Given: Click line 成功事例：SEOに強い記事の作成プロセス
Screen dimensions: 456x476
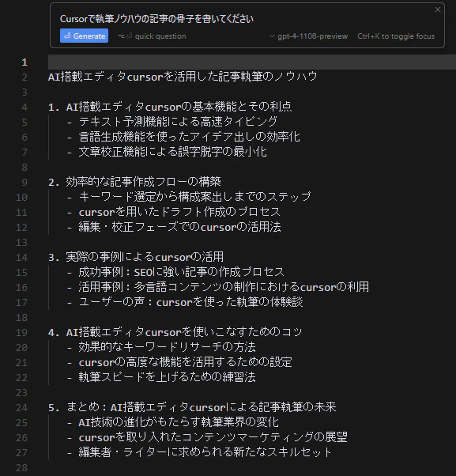Looking at the screenshot, I should 182,272.
